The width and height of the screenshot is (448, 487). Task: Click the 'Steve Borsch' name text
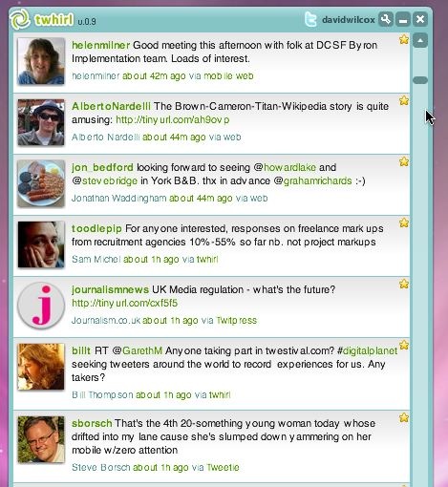tap(101, 467)
